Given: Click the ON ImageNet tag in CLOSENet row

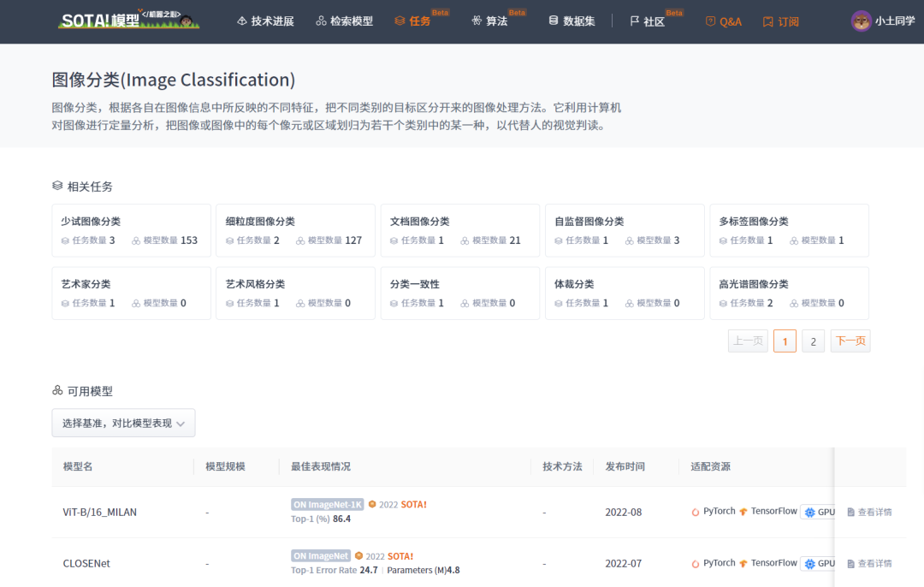Looking at the screenshot, I should 321,555.
